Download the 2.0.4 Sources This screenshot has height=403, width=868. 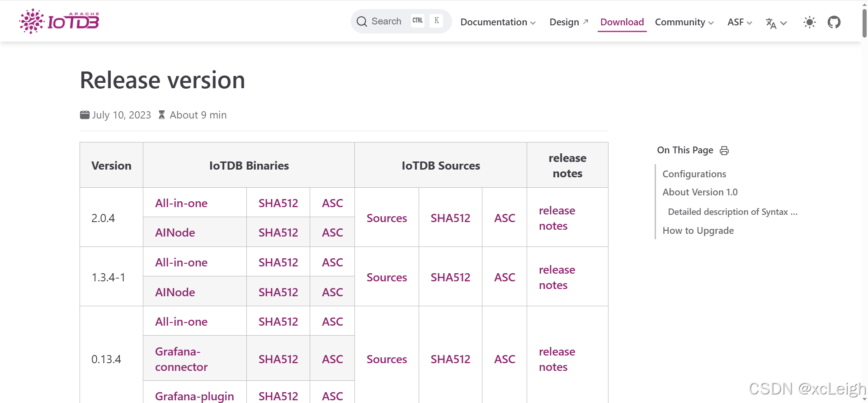pyautogui.click(x=387, y=218)
